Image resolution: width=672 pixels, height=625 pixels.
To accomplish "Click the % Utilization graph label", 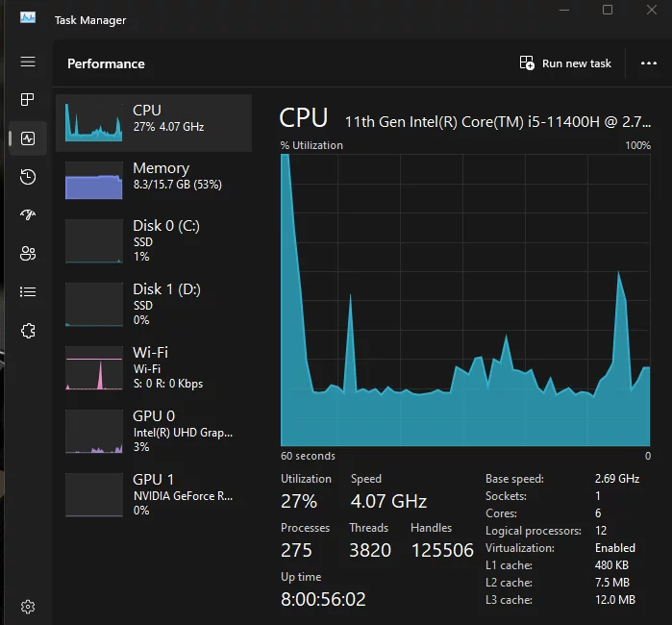I will pyautogui.click(x=311, y=146).
